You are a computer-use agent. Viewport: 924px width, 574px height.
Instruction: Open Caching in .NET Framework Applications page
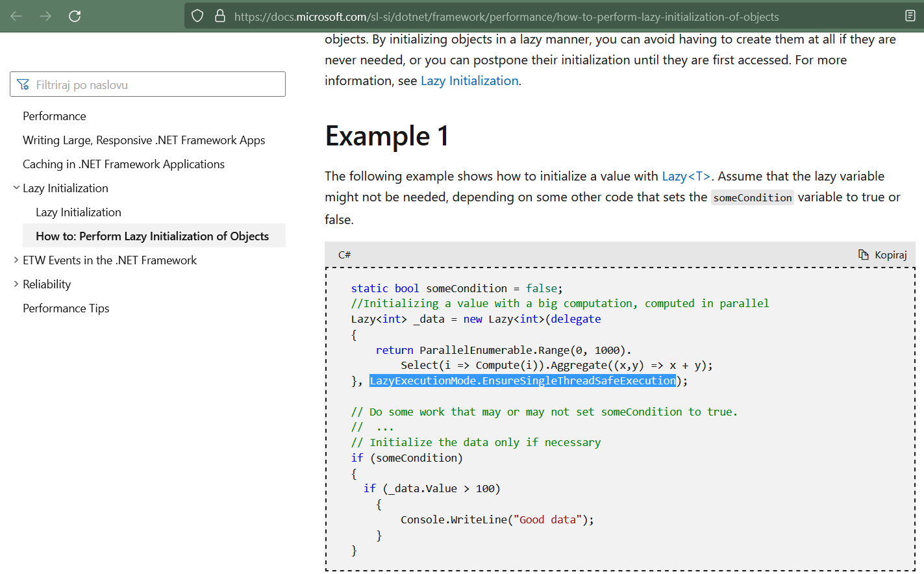[123, 164]
